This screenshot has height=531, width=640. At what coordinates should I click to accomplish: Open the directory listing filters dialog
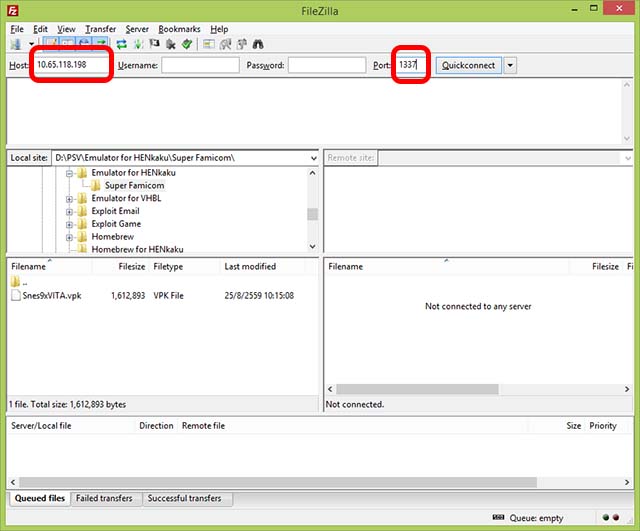(209, 44)
